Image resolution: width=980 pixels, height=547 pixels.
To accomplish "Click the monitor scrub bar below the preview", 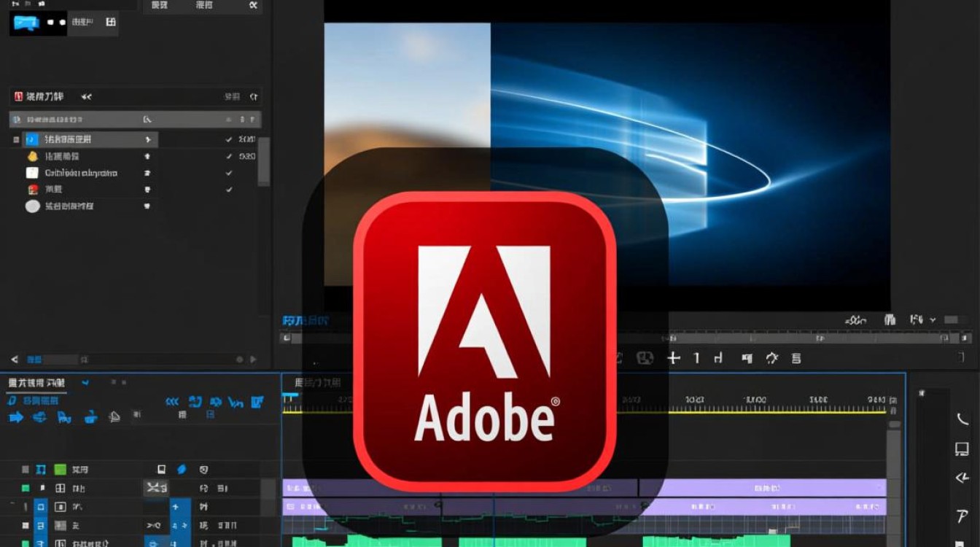I will click(626, 338).
